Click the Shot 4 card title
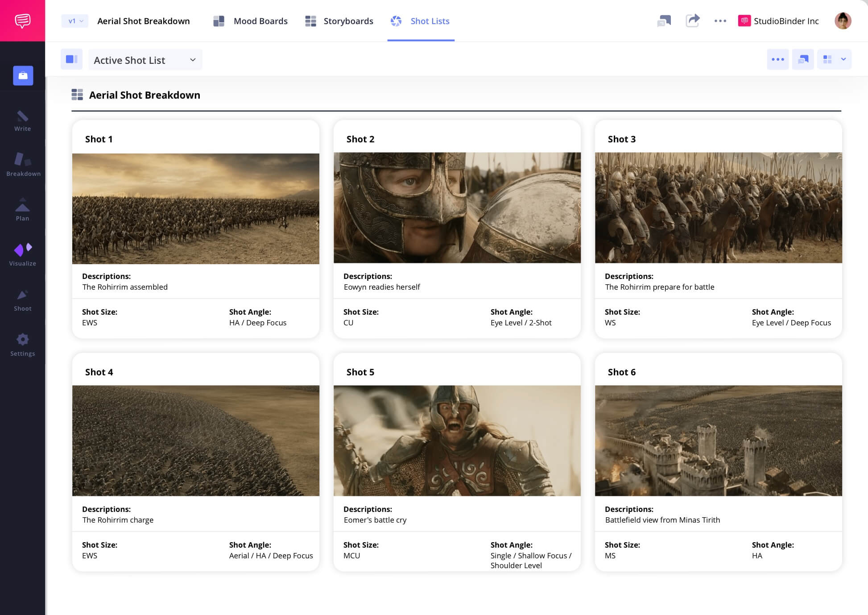The width and height of the screenshot is (868, 615). 99,372
